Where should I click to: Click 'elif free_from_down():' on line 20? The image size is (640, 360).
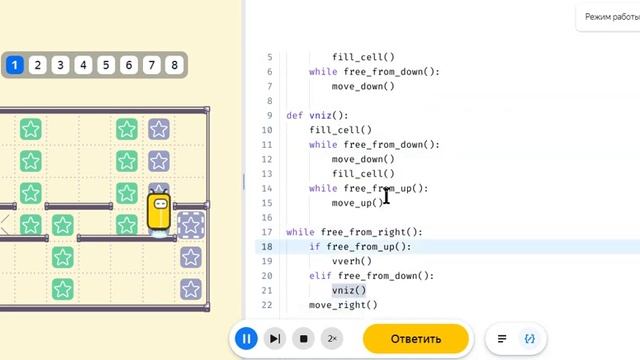click(x=371, y=276)
